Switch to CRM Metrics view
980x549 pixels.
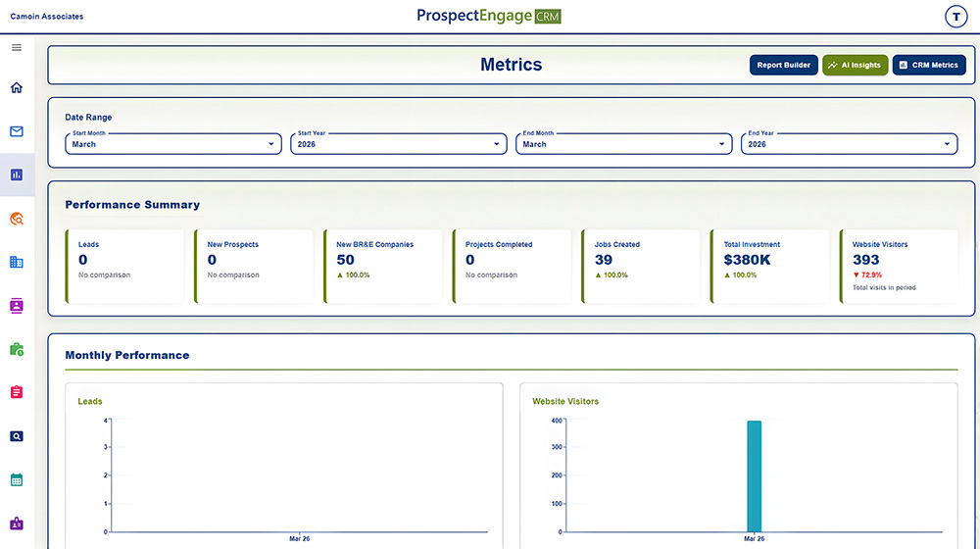(929, 66)
